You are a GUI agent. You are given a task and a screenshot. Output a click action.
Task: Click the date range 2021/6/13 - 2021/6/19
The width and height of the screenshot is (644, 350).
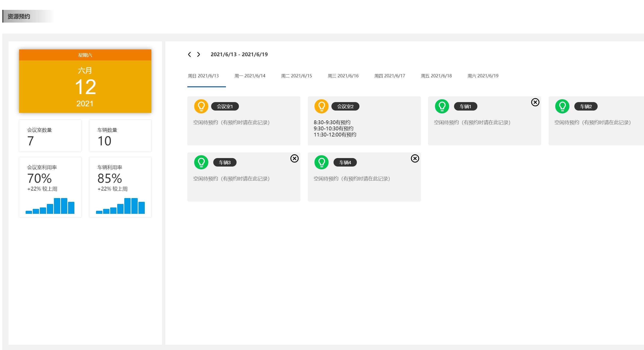239,55
